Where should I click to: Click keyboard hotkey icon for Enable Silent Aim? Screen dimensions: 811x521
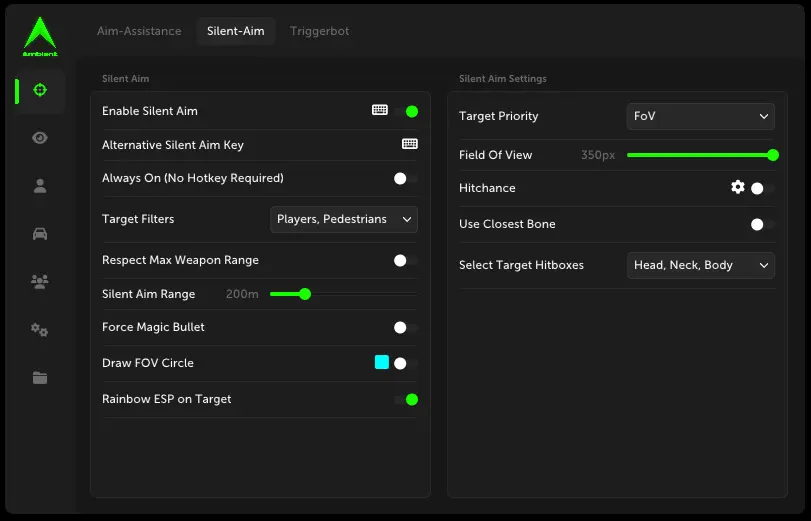(380, 110)
